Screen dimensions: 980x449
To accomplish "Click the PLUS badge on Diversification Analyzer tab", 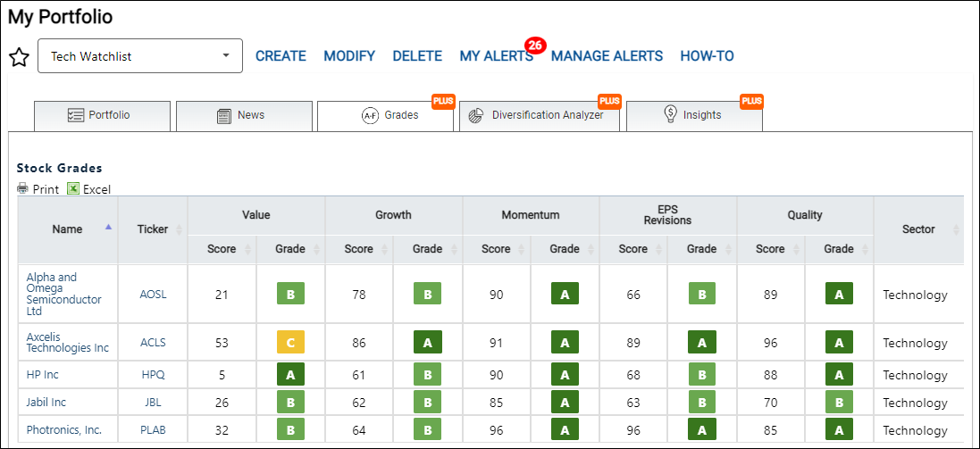I will coord(609,101).
